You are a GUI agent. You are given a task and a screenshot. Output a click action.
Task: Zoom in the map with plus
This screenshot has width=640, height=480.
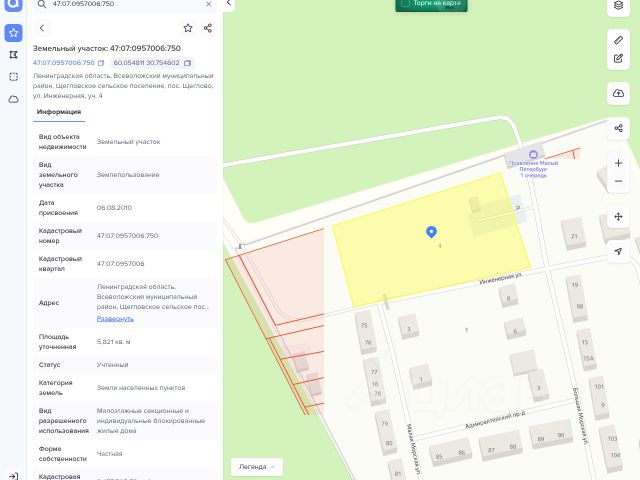click(x=618, y=163)
